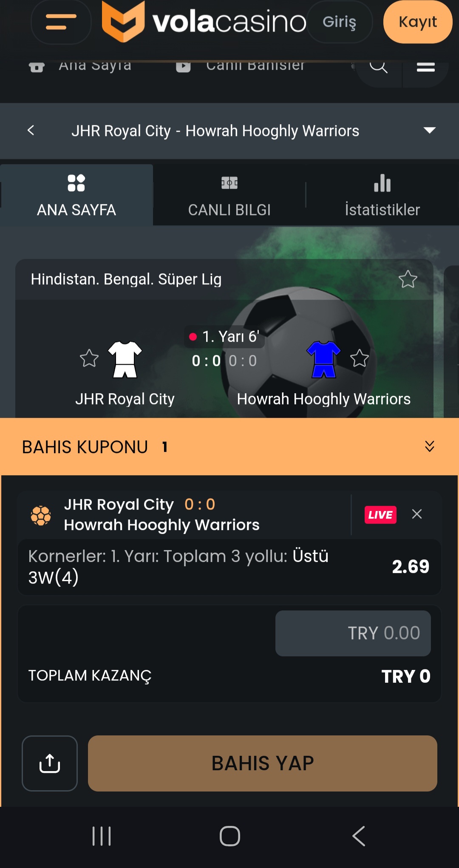Favorite the Hindistan Bengal Süper Lig league star

(408, 279)
